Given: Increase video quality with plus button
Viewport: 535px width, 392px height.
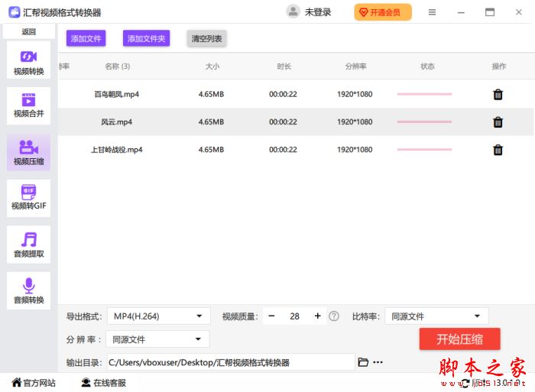Looking at the screenshot, I should [x=318, y=316].
